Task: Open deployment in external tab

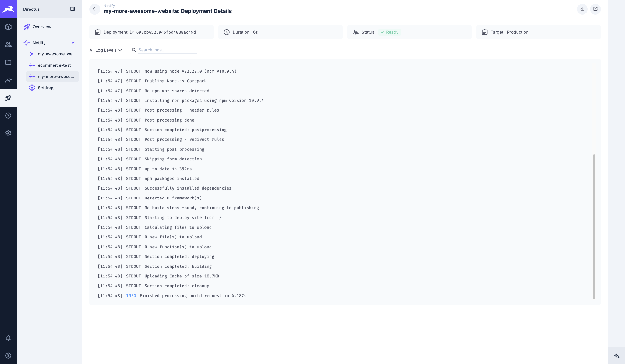Action: point(595,9)
